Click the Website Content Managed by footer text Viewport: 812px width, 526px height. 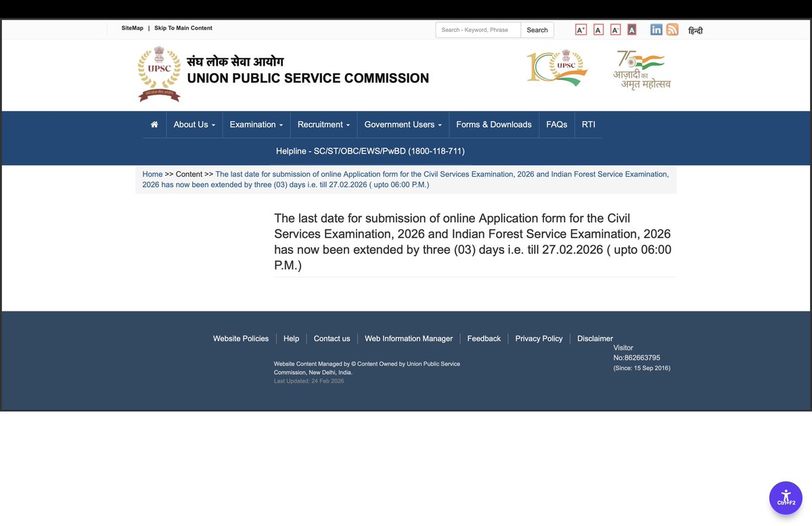[367, 368]
